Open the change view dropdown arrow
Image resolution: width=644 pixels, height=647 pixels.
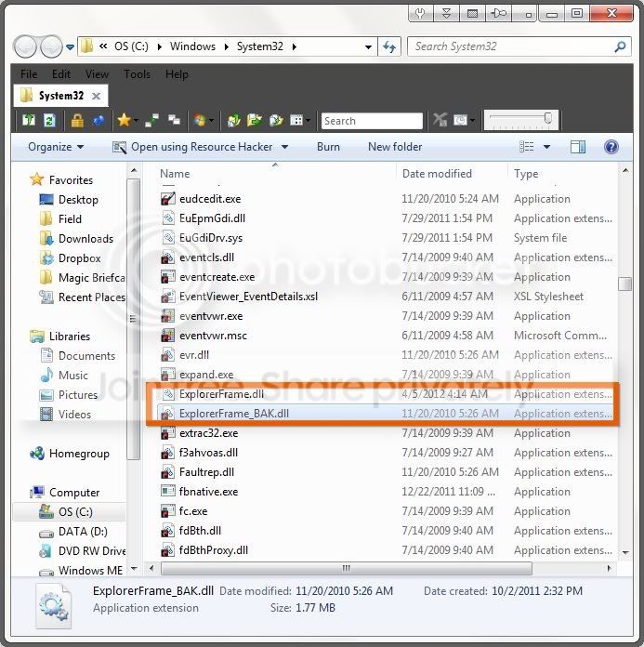coord(546,147)
